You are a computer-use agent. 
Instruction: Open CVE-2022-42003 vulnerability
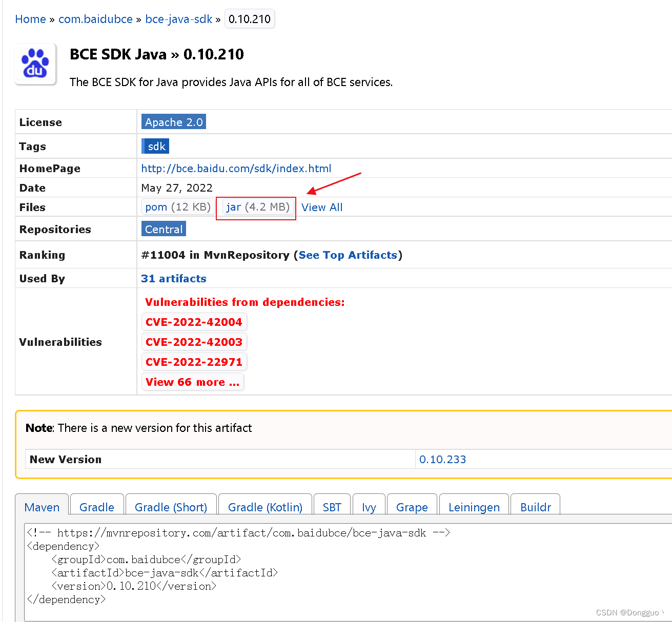click(x=194, y=342)
